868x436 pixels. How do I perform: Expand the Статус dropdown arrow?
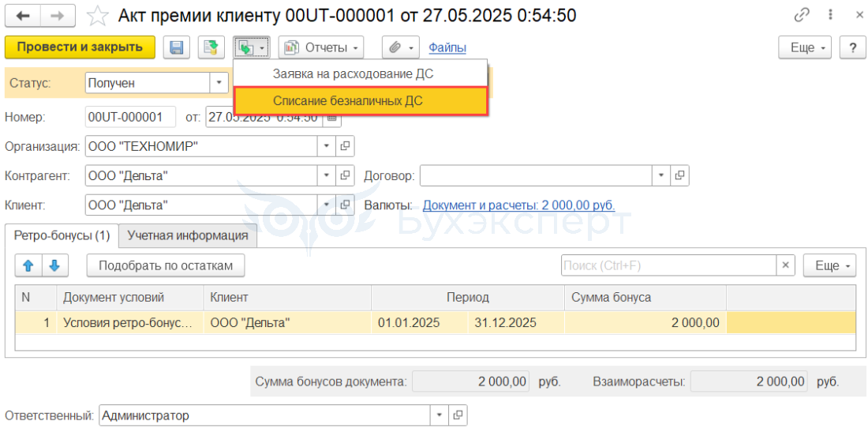point(219,83)
